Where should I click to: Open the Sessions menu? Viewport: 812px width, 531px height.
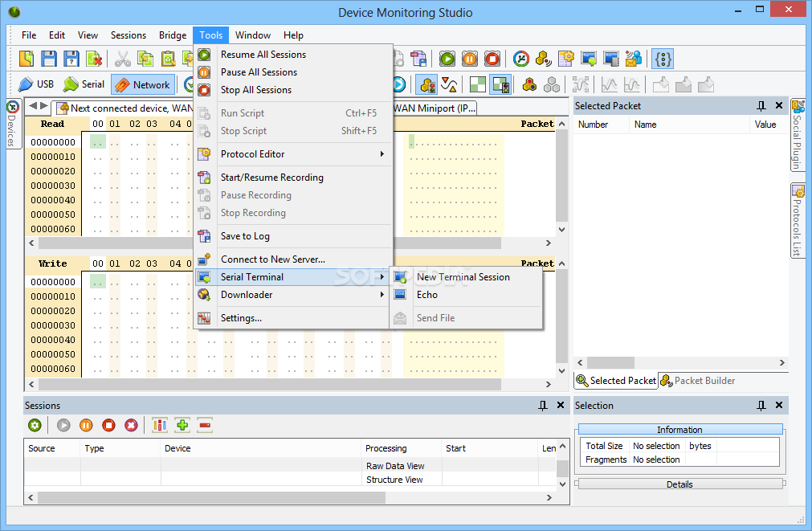[129, 35]
